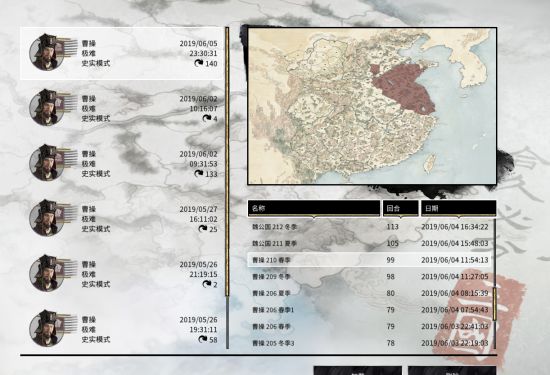The height and width of the screenshot is (375, 550).
Task: Click date 2019/06/04 15:48:03 in the table
Action: coord(455,243)
